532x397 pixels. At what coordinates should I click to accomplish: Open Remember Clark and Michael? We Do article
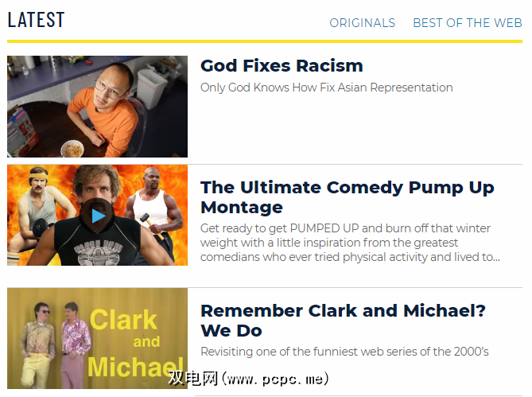343,321
